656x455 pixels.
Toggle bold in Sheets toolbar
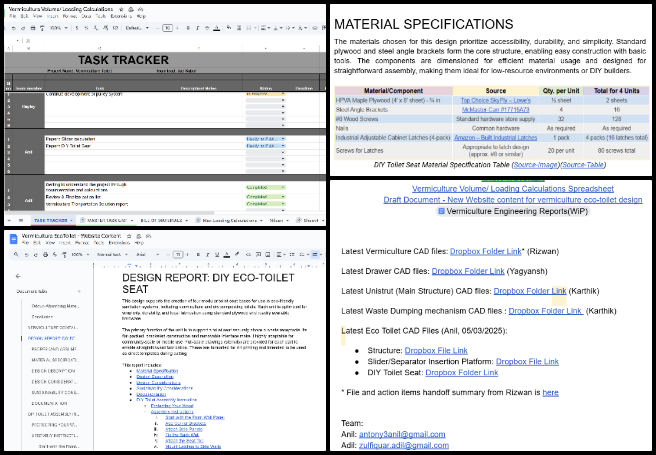[188, 28]
